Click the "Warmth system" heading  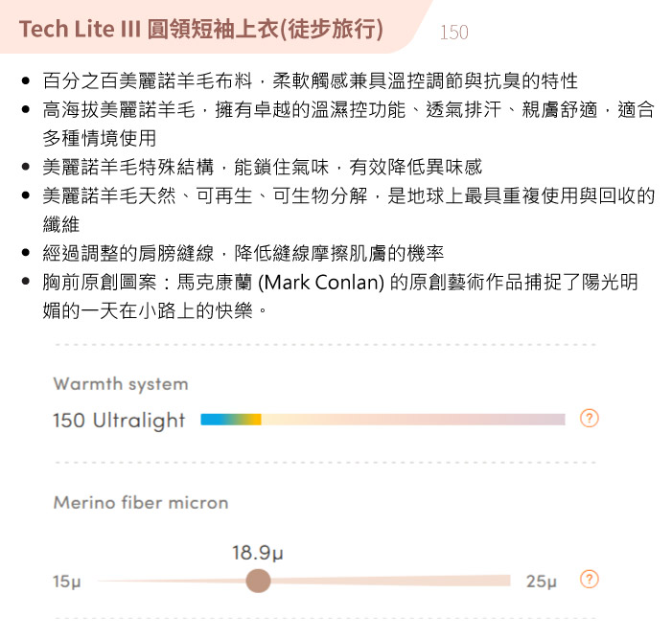[121, 384]
